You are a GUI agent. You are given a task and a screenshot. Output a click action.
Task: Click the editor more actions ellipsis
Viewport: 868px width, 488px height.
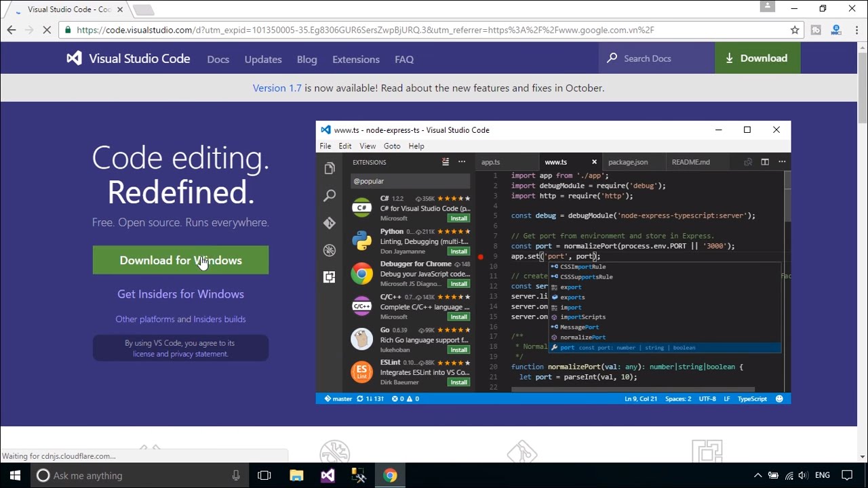782,162
